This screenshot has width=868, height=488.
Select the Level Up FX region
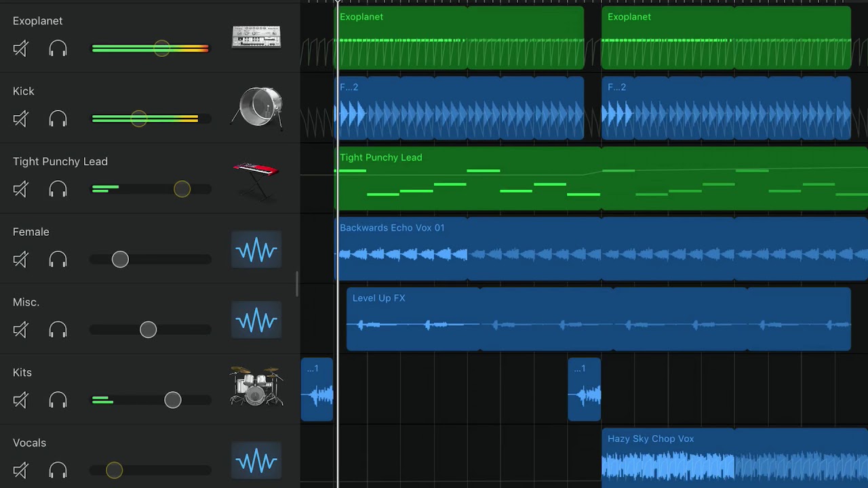[599, 319]
